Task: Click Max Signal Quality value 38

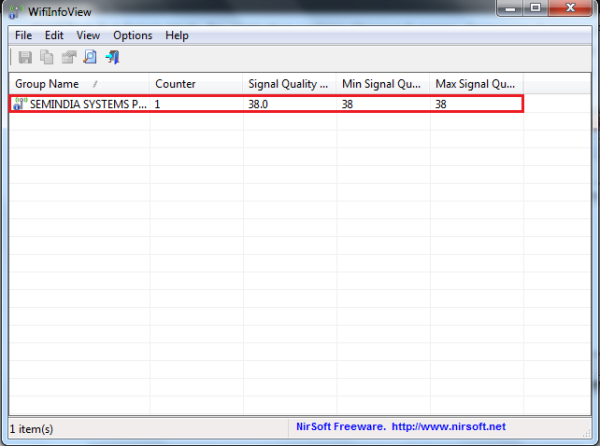Action: click(441, 104)
